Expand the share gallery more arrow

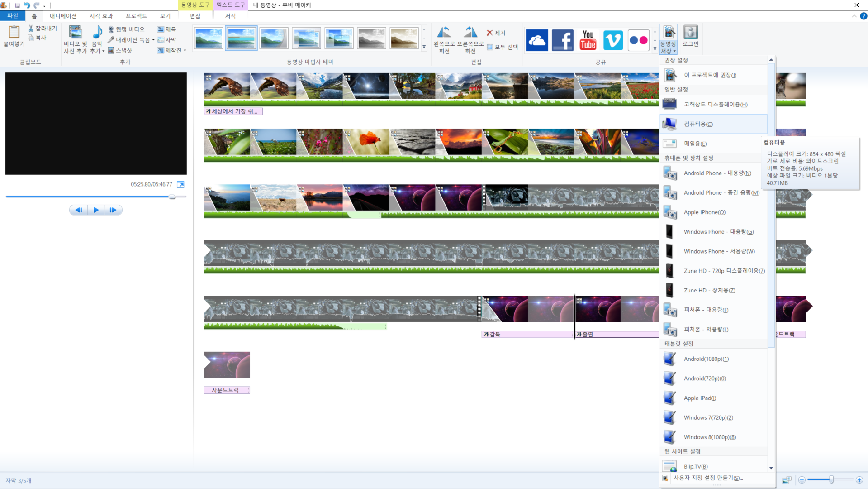[x=655, y=48]
